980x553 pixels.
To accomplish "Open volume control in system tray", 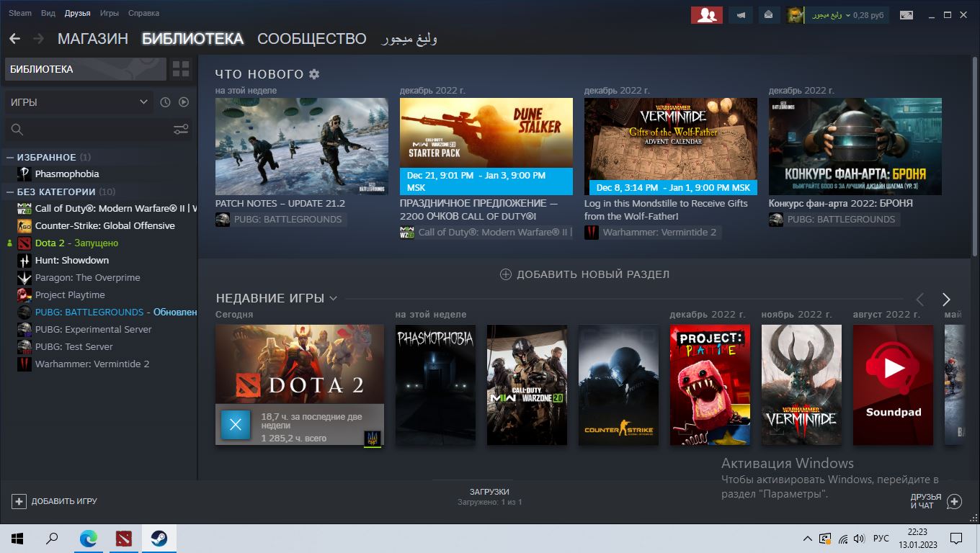I will [859, 539].
